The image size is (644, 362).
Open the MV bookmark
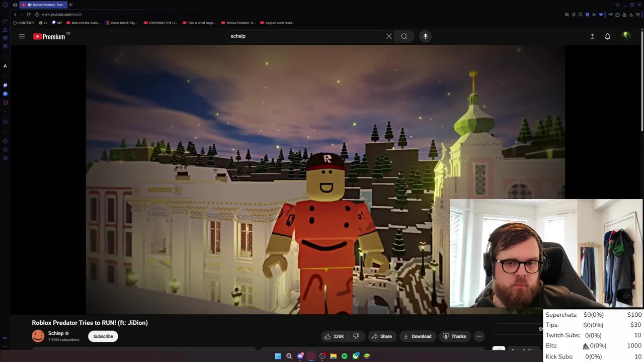click(57, 23)
